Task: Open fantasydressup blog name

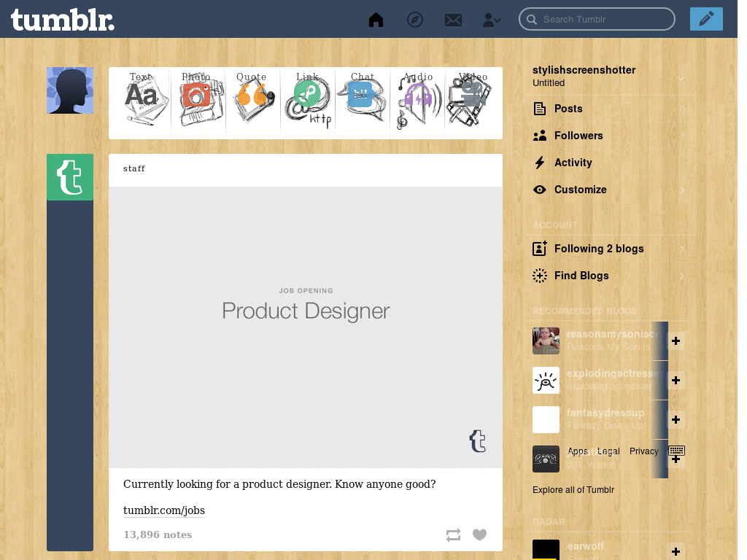Action: tap(605, 413)
